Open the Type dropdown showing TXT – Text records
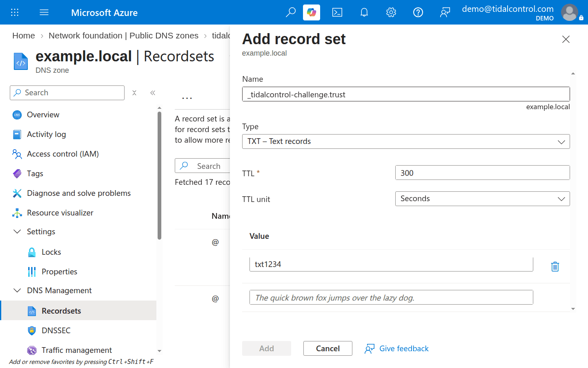 click(x=406, y=141)
